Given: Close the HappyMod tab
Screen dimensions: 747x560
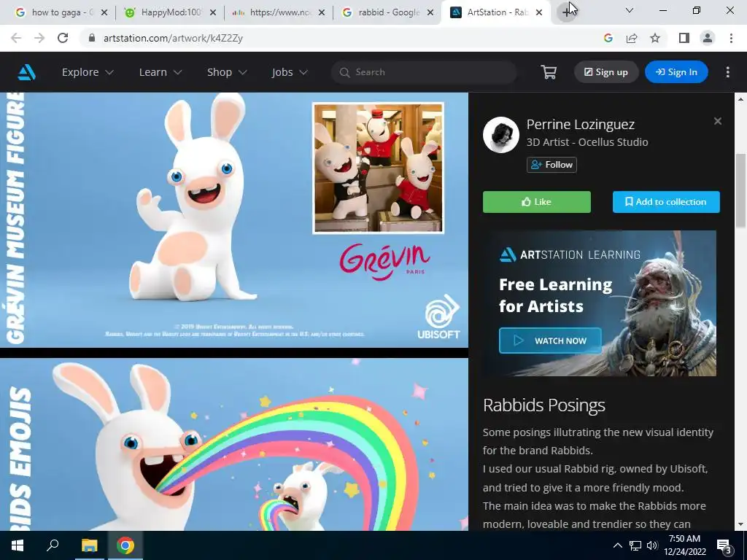Looking at the screenshot, I should pos(213,12).
